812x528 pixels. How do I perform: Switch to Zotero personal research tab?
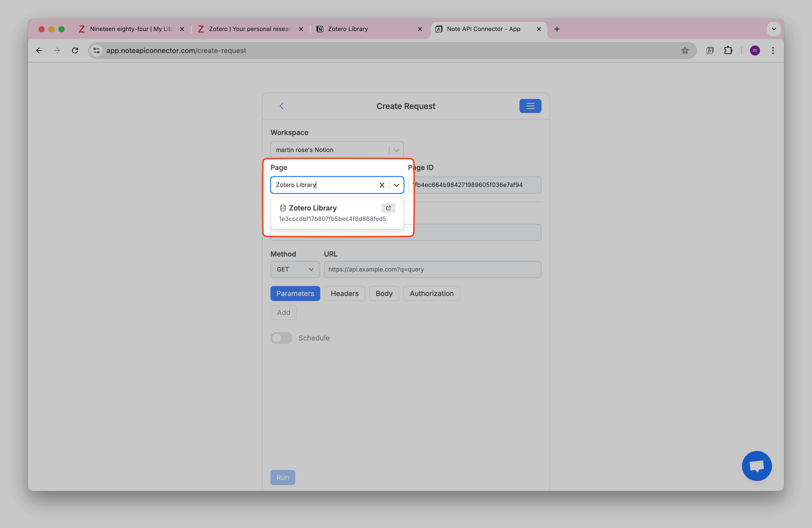tap(251, 29)
